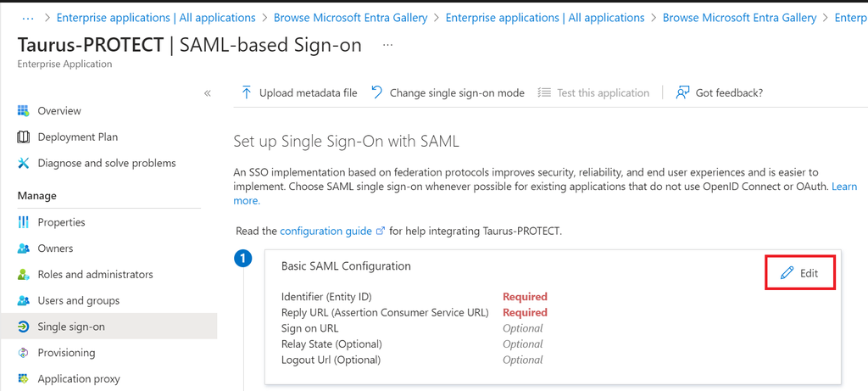Image resolution: width=868 pixels, height=391 pixels.
Task: Click Change single sign-on mode
Action: [x=448, y=93]
